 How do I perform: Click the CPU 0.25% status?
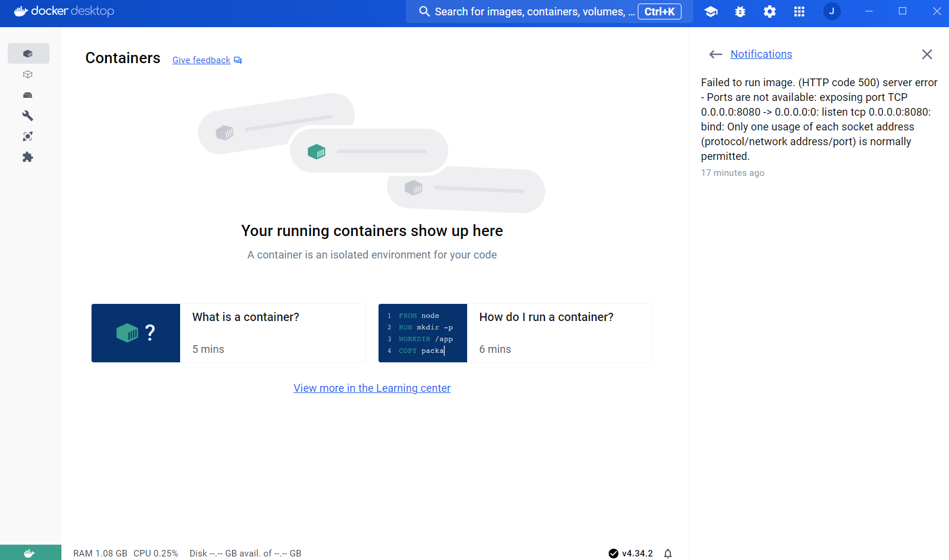(156, 554)
